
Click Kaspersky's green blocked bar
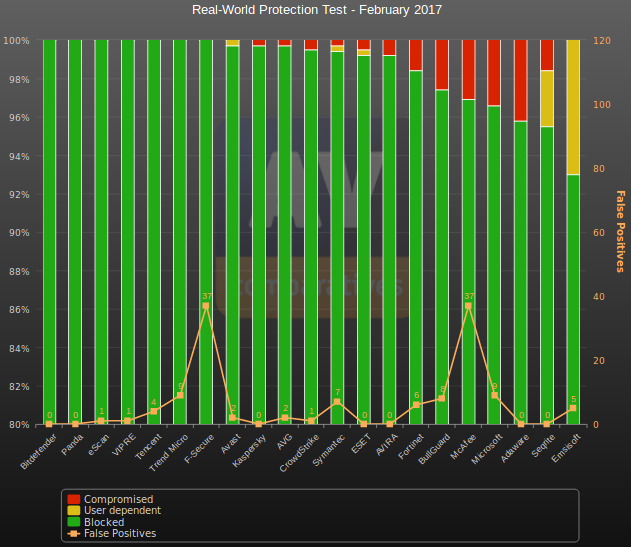tap(259, 235)
